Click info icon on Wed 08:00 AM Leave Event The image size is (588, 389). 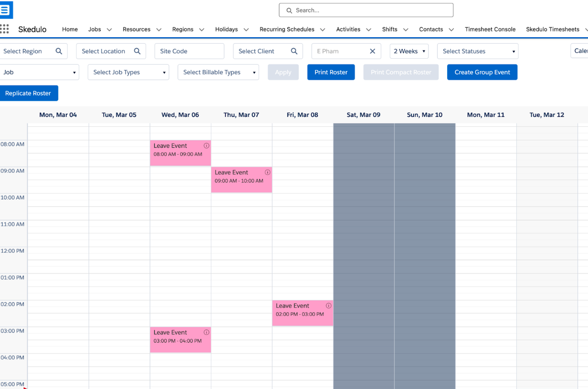point(206,146)
